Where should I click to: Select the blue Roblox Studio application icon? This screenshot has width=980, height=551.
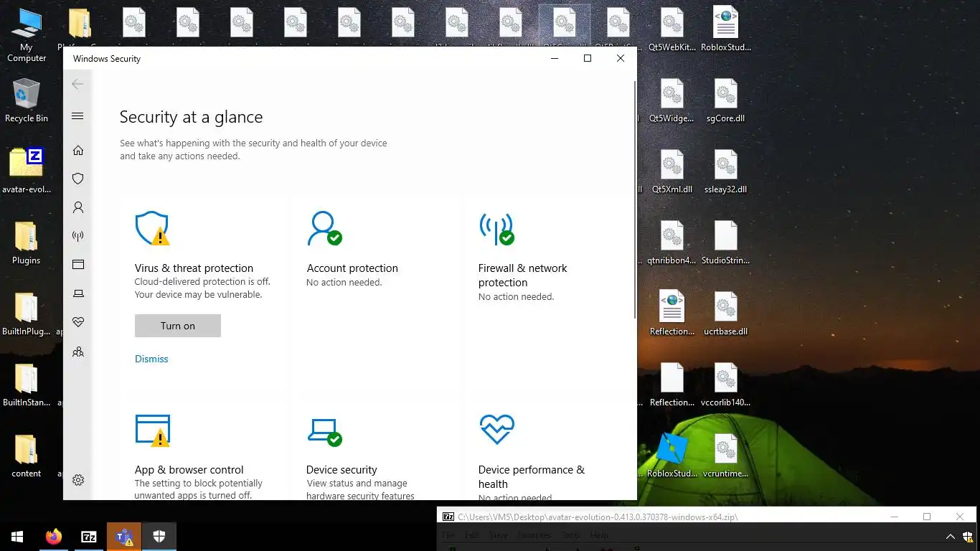pos(672,456)
